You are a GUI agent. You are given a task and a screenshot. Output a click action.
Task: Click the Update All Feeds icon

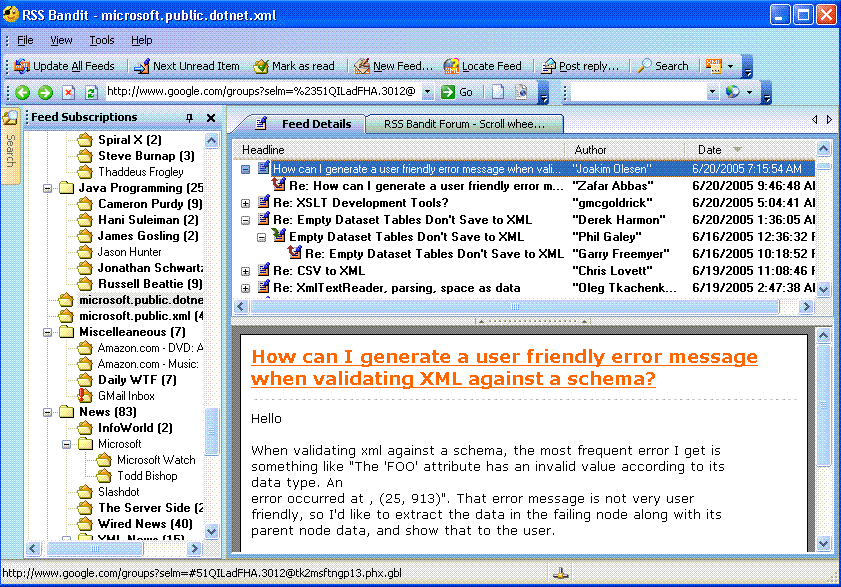pos(22,66)
